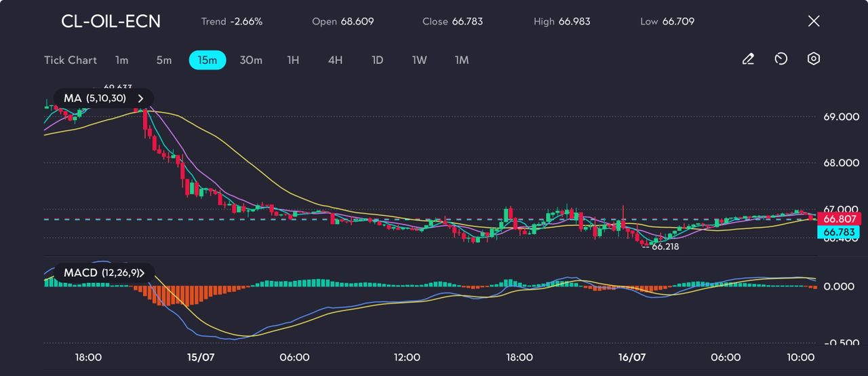Choose the 1M monthly timeframe

[462, 60]
